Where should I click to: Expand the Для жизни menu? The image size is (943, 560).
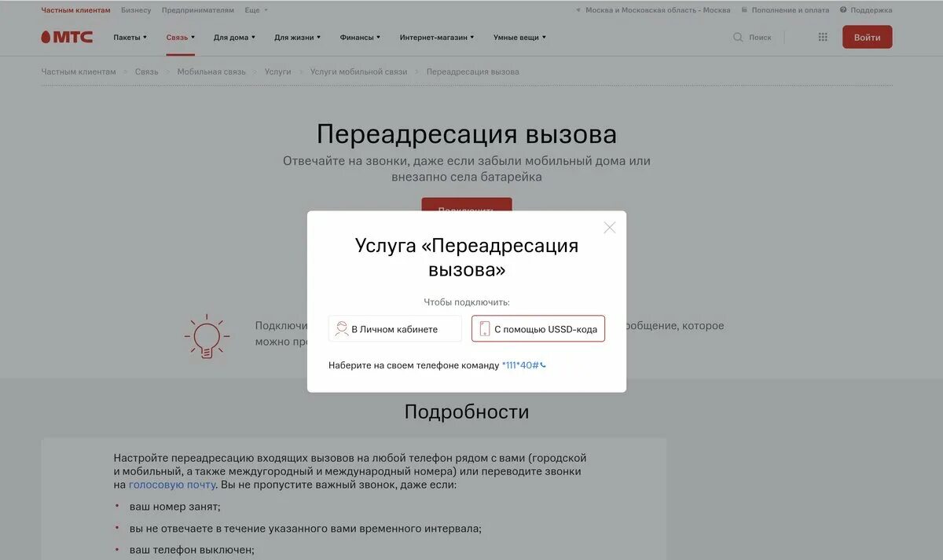[298, 37]
